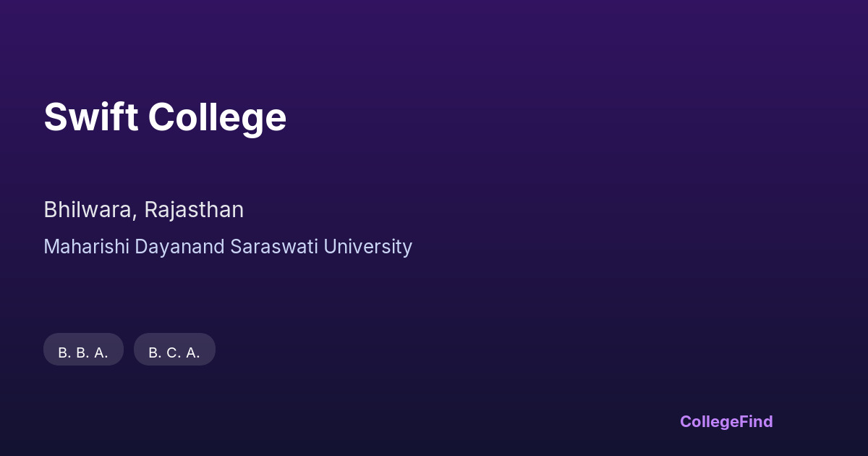
Task: Click the final A. in B. B. A. tag
Action: (100, 352)
